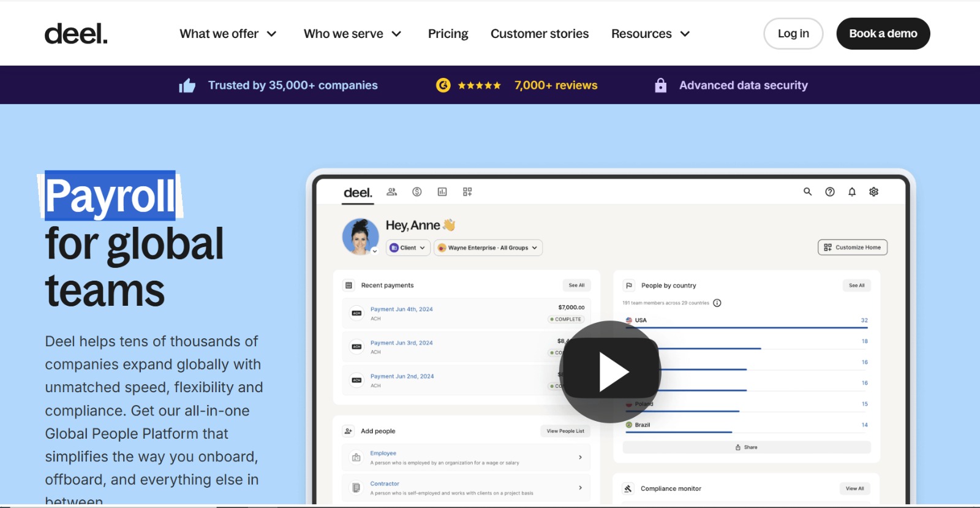
Task: Click the dashboard help question icon
Action: tap(830, 192)
